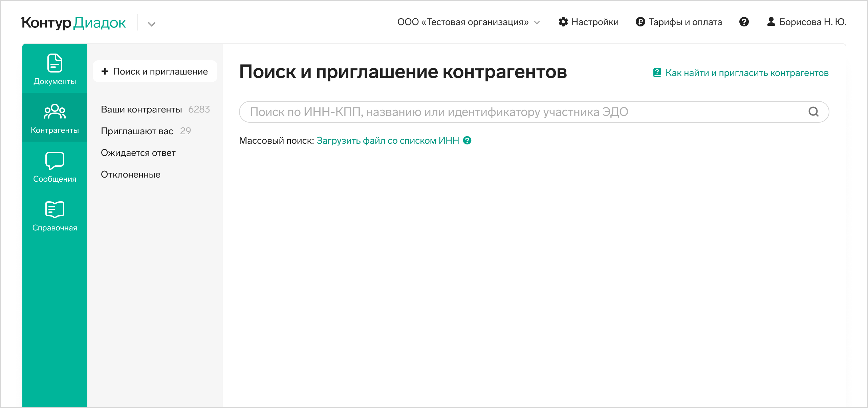Viewport: 868px width, 408px height.
Task: Click the gear icon beside Настройки
Action: (x=563, y=22)
